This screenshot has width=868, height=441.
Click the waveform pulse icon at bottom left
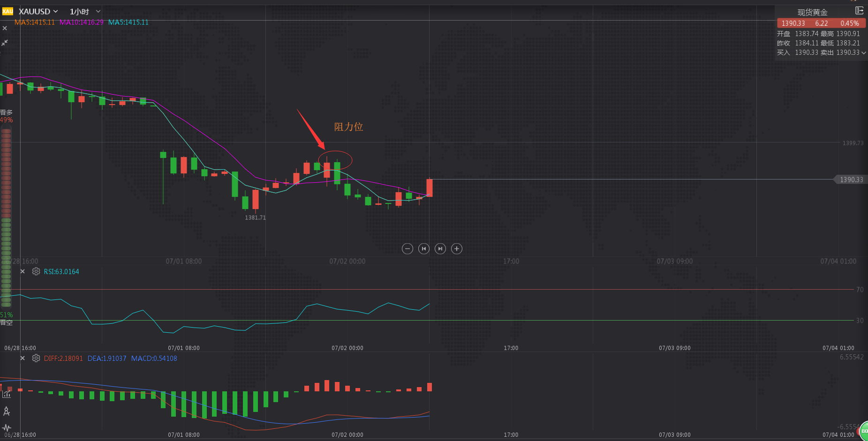(x=7, y=427)
